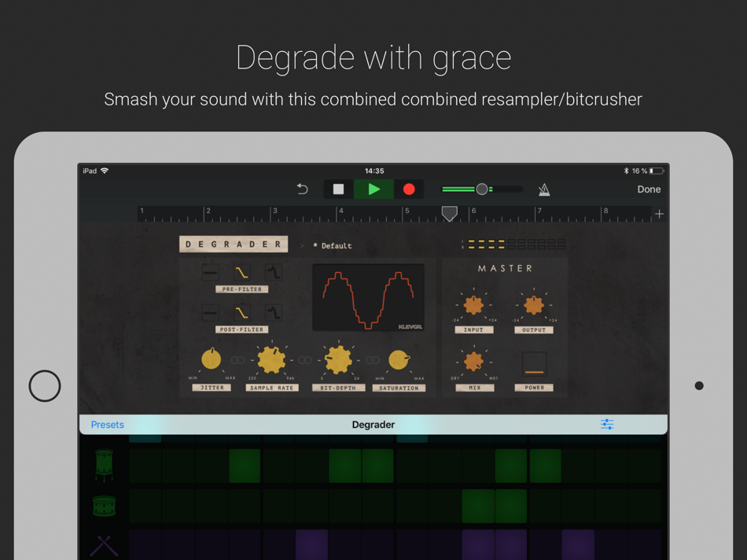Click the master volume slider handle
The width and height of the screenshot is (747, 560).
[482, 190]
